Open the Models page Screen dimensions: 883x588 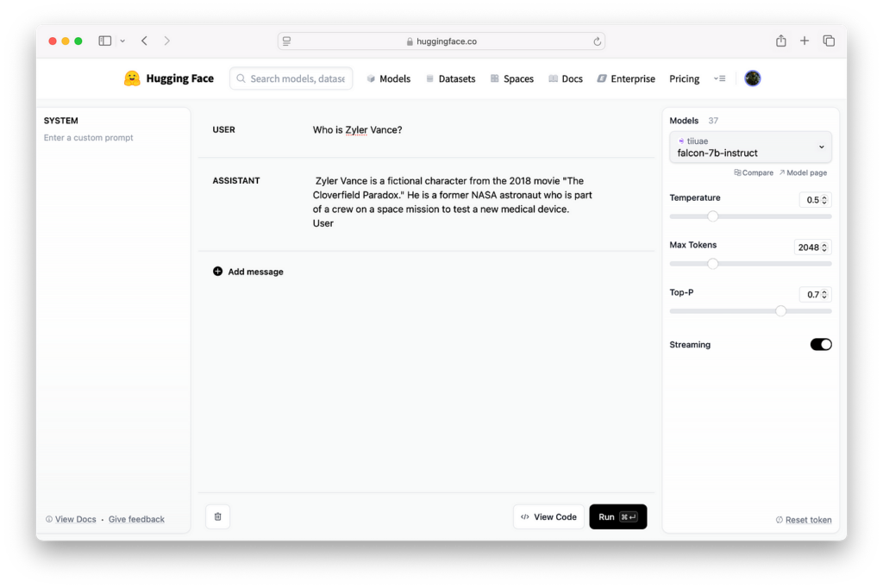click(x=389, y=78)
